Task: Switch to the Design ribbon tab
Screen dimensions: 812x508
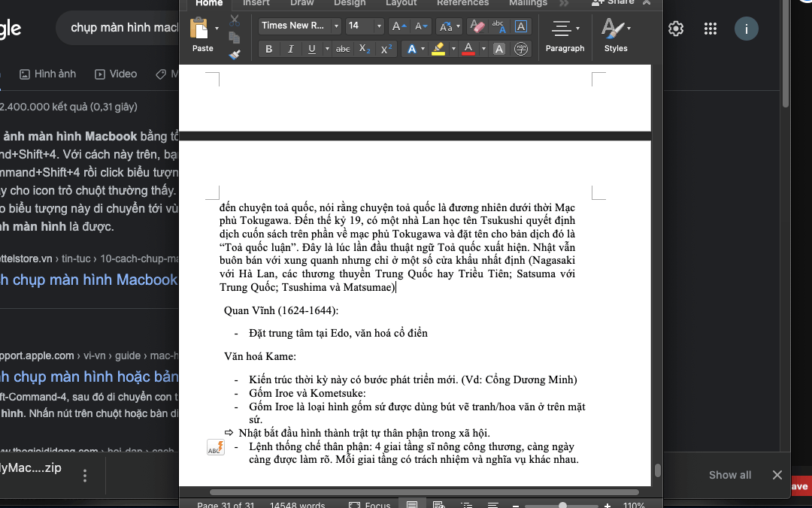Action: click(350, 3)
